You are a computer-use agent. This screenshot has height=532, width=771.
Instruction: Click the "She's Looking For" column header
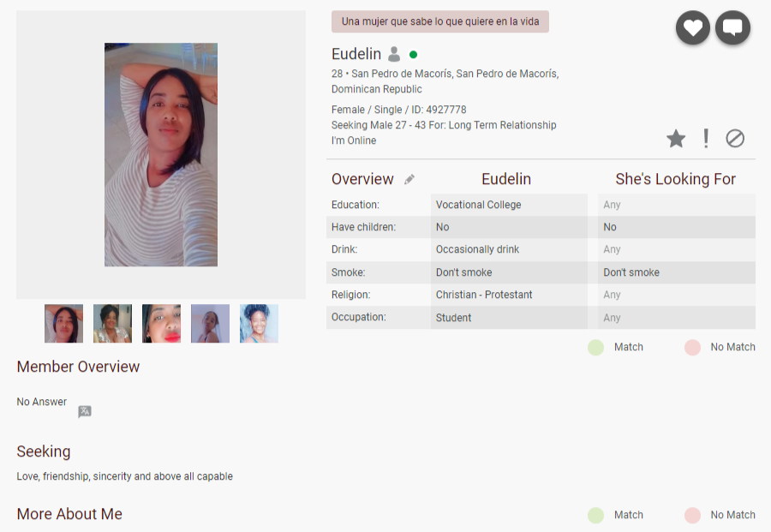(x=675, y=179)
